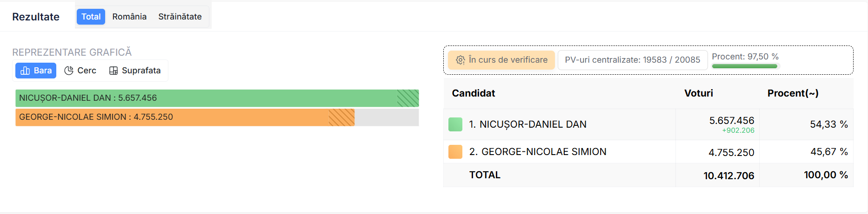Show the Cerc chart view
The height and width of the screenshot is (214, 868).
80,71
